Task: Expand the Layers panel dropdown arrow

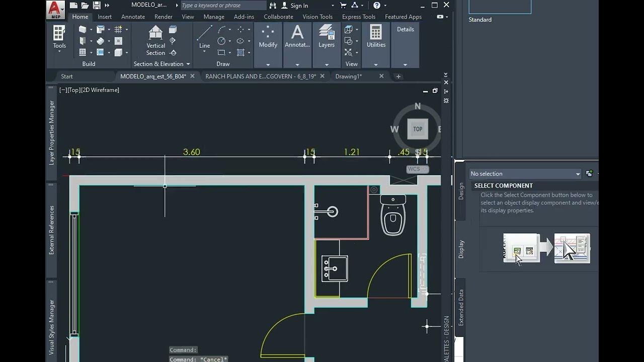Action: point(327,64)
